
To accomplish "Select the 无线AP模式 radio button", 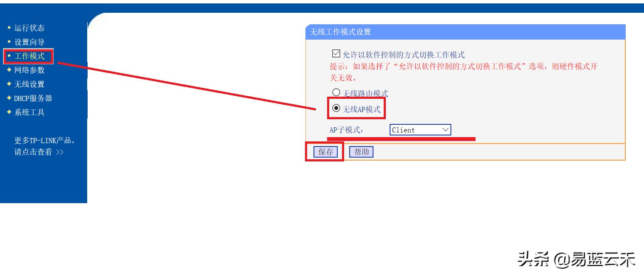I will pos(336,108).
